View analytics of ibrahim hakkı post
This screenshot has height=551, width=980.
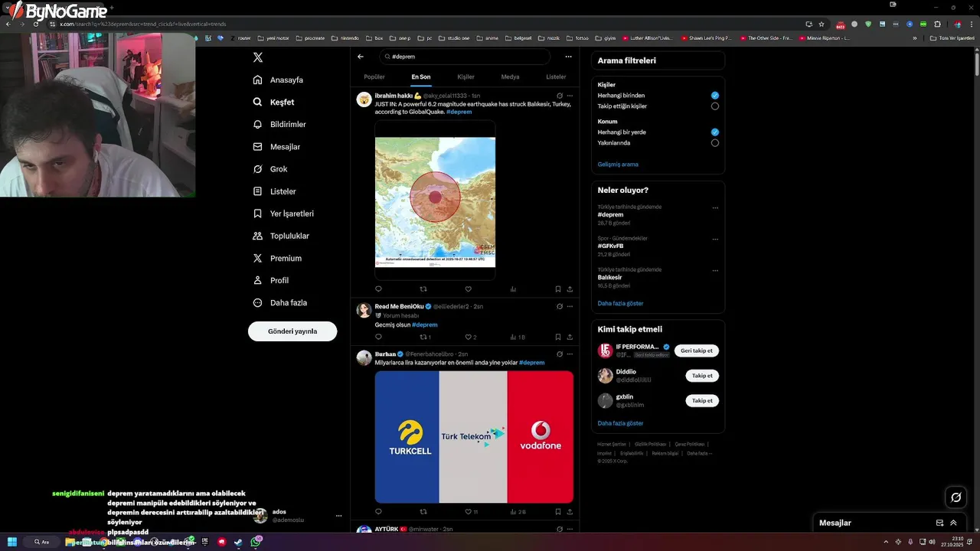pos(513,289)
